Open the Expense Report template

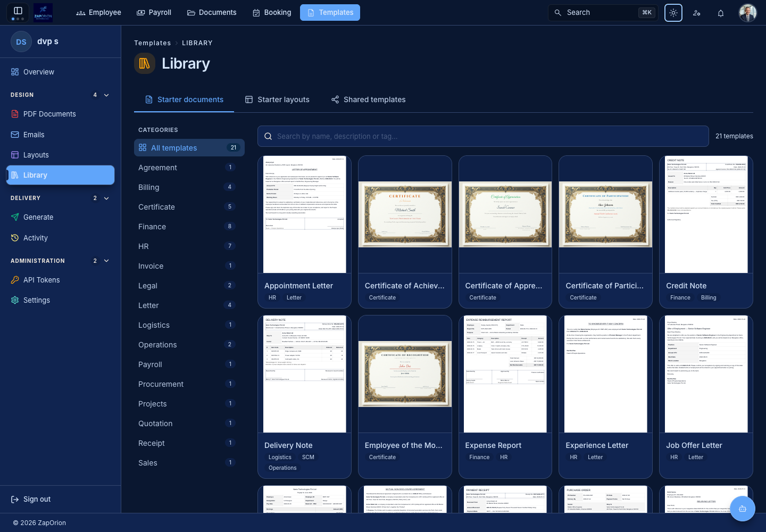(x=505, y=397)
